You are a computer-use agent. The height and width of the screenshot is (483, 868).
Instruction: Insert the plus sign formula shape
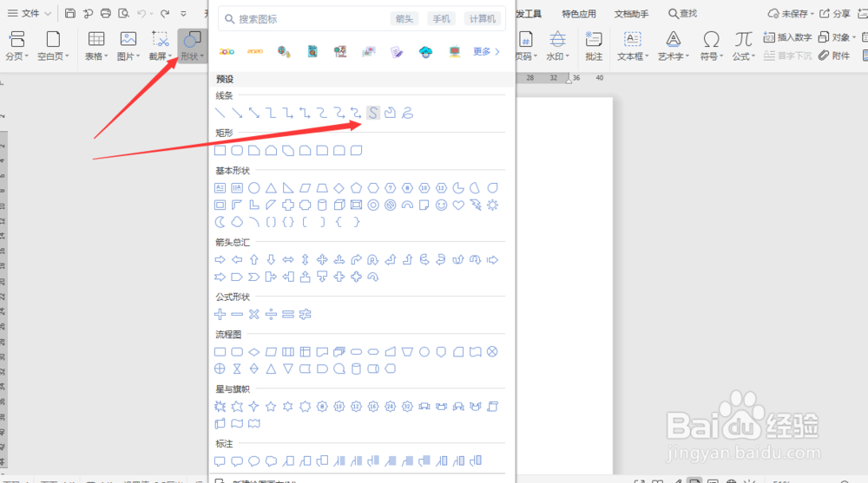(x=220, y=314)
